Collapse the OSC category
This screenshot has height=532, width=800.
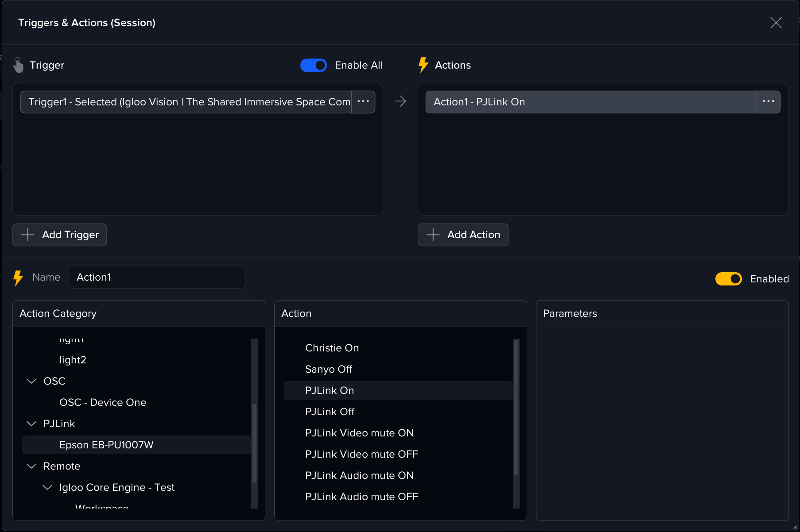pyautogui.click(x=31, y=381)
